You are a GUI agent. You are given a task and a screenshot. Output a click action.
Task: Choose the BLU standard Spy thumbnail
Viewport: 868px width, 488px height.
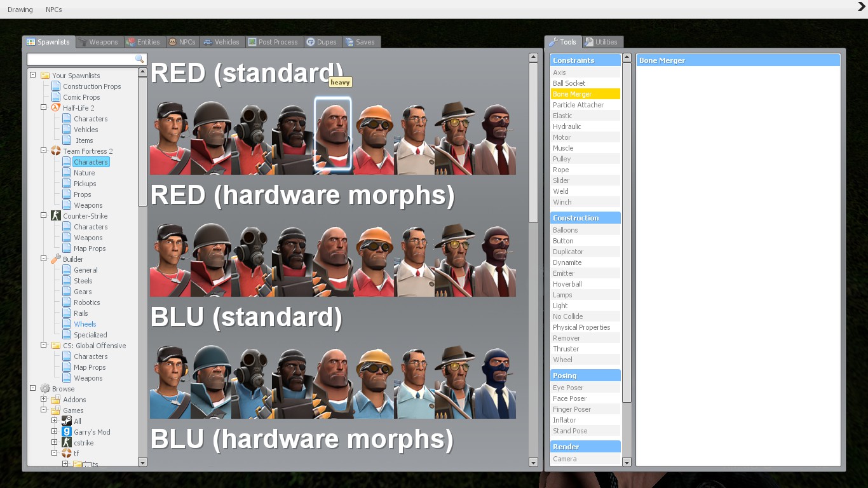pos(496,381)
